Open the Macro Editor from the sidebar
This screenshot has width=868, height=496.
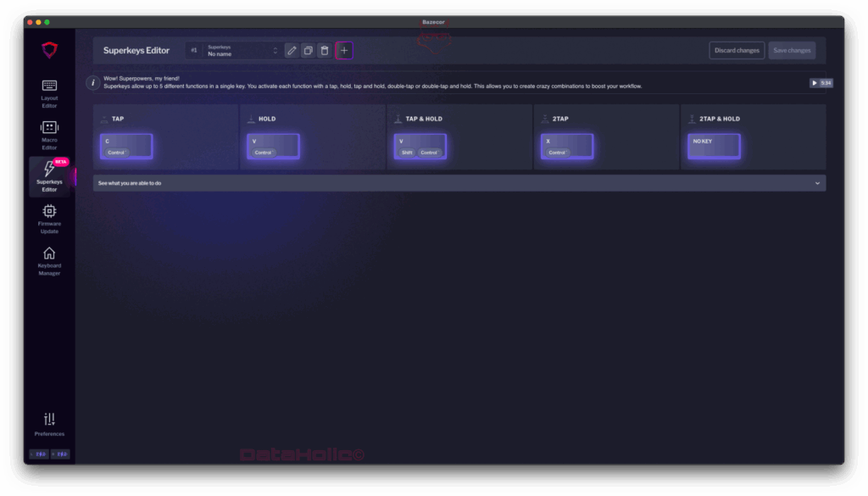(49, 135)
